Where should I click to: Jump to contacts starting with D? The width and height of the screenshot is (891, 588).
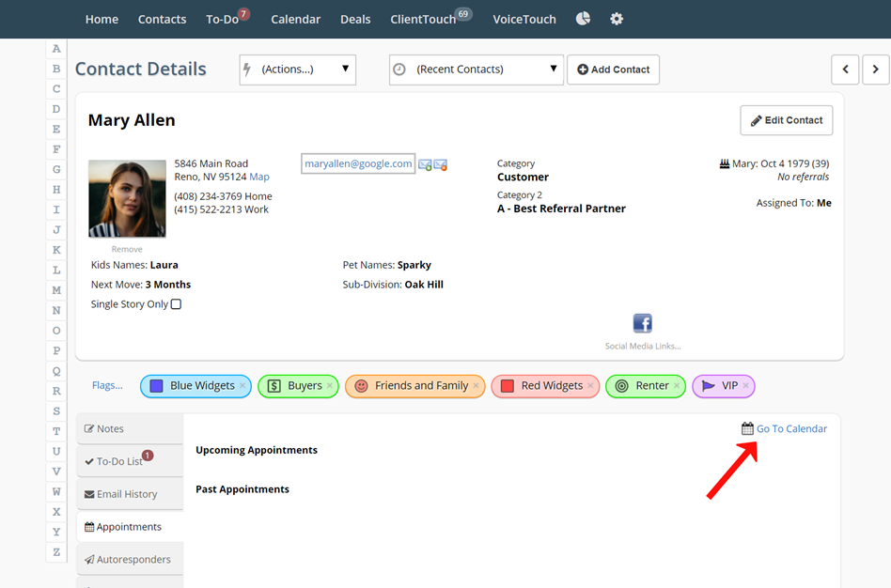56,109
